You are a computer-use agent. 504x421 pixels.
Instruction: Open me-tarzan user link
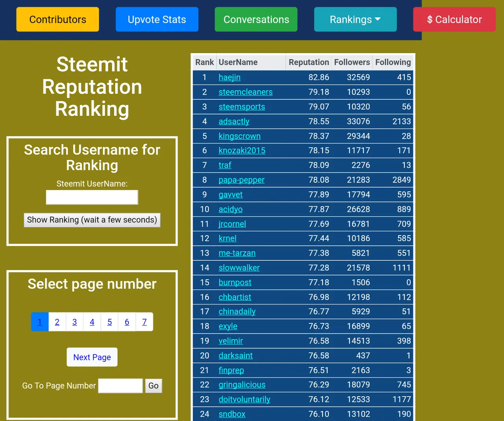tap(237, 253)
